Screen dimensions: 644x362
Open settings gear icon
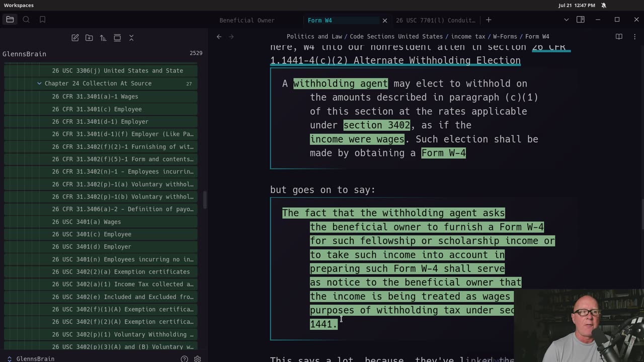(197, 358)
